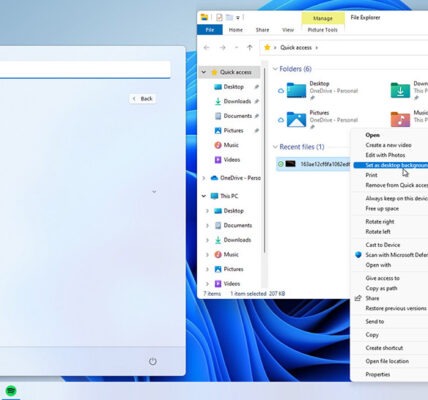Choose Copy as path
The image size is (428, 400).
click(x=381, y=288)
